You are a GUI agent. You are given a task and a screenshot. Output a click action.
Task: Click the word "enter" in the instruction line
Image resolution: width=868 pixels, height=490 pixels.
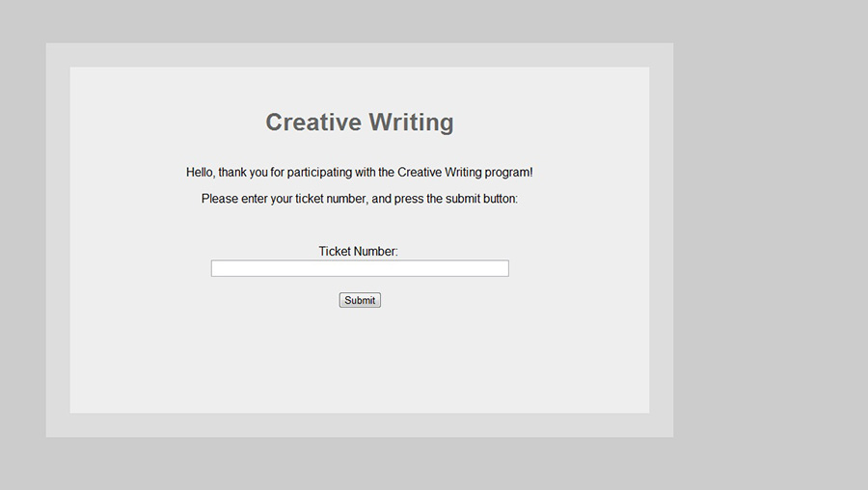[x=259, y=199]
